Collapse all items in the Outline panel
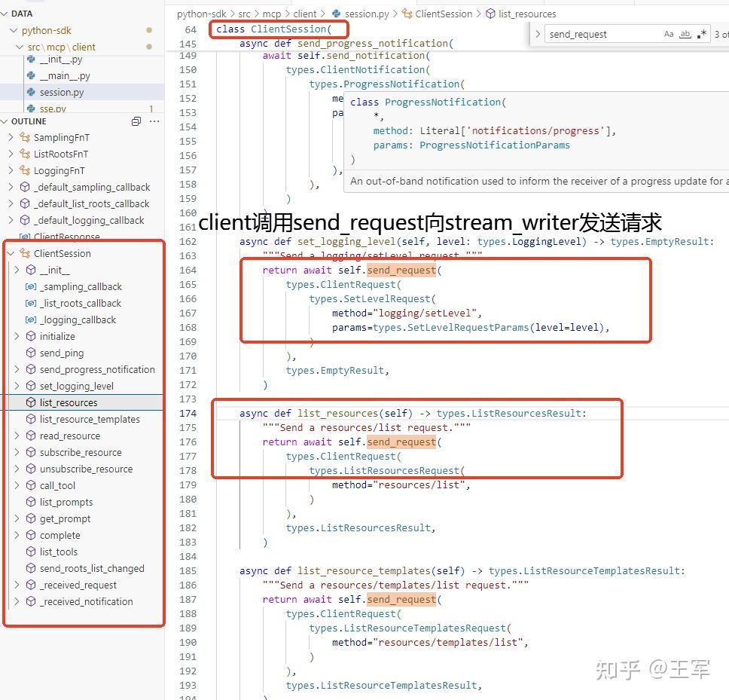 point(136,121)
